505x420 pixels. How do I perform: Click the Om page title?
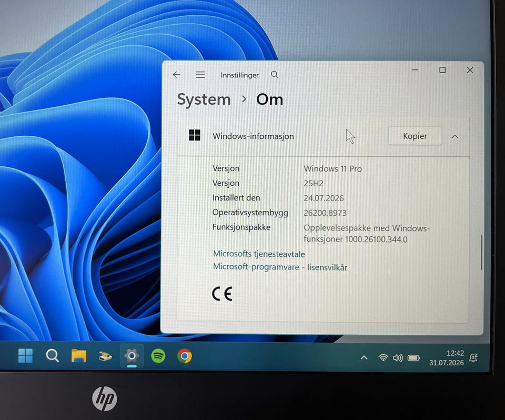point(269,99)
